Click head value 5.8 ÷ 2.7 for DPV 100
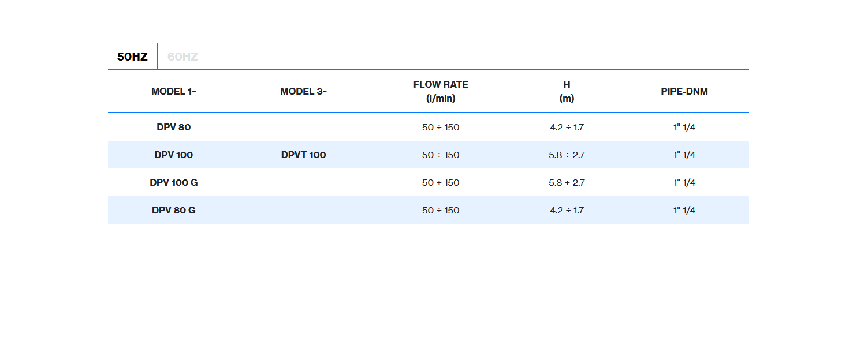Viewport: 868px width, 356px height. pos(567,155)
